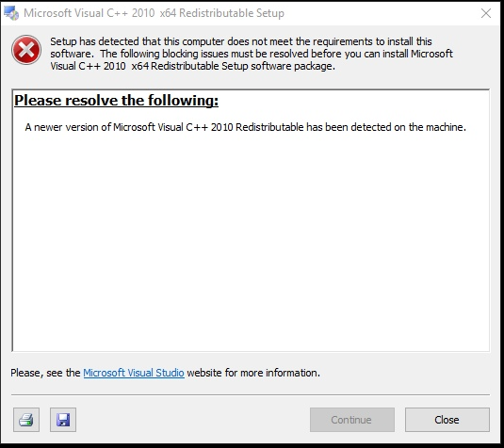This screenshot has height=448, width=504.
Task: Click the word 'Redistributable' in the issue message
Action: pos(269,127)
